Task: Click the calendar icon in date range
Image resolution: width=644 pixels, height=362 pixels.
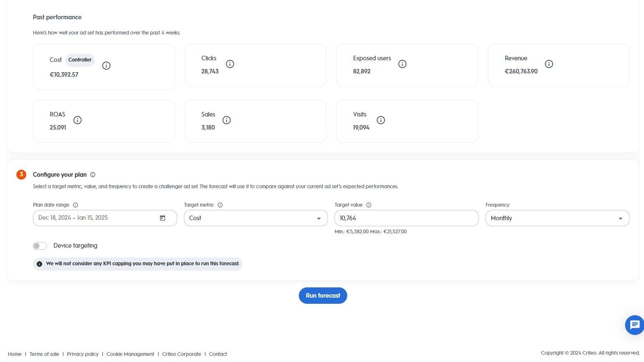Action: coord(163,218)
